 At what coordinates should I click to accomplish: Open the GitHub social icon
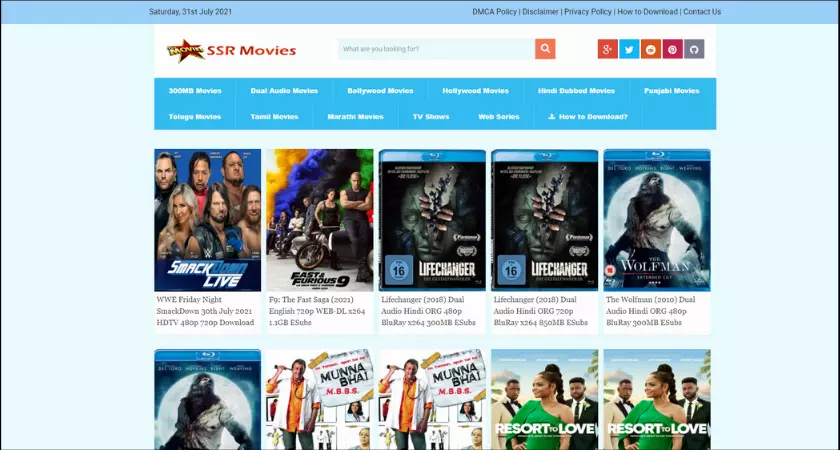click(x=694, y=49)
